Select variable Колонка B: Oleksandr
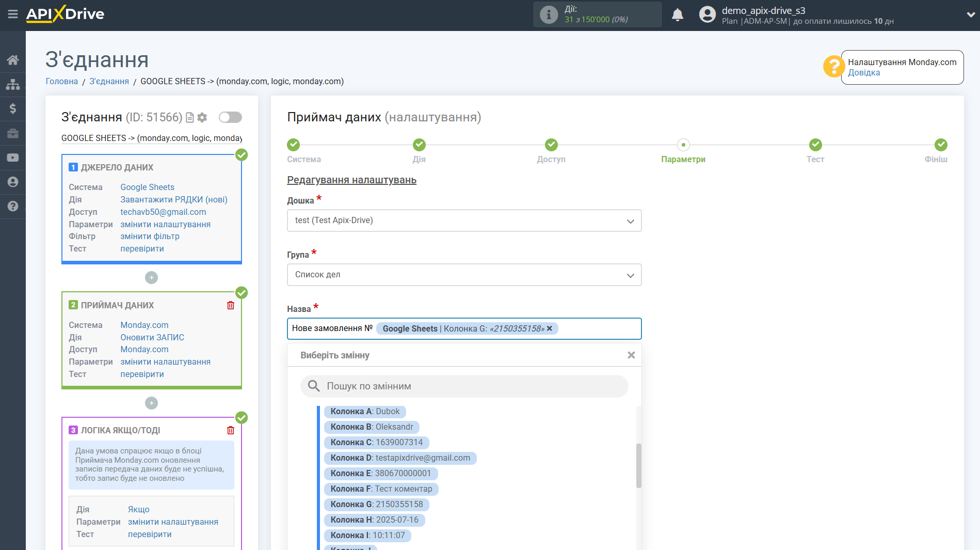This screenshot has width=980, height=550. 372,427
